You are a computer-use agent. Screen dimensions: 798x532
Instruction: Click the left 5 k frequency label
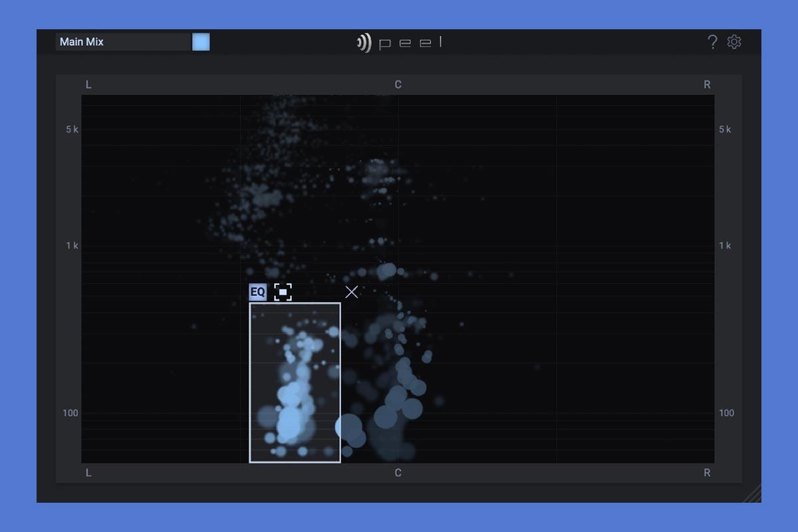coord(72,129)
